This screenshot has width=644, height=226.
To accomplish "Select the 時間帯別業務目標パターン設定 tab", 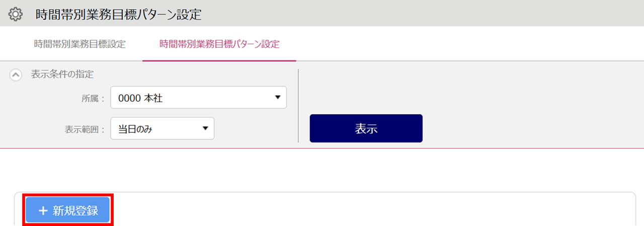I will pyautogui.click(x=219, y=44).
